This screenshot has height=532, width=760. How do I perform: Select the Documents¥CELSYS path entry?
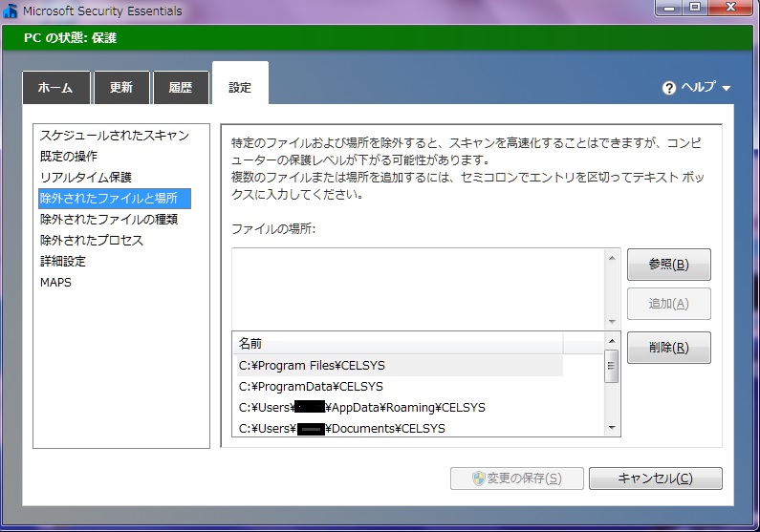(x=400, y=429)
